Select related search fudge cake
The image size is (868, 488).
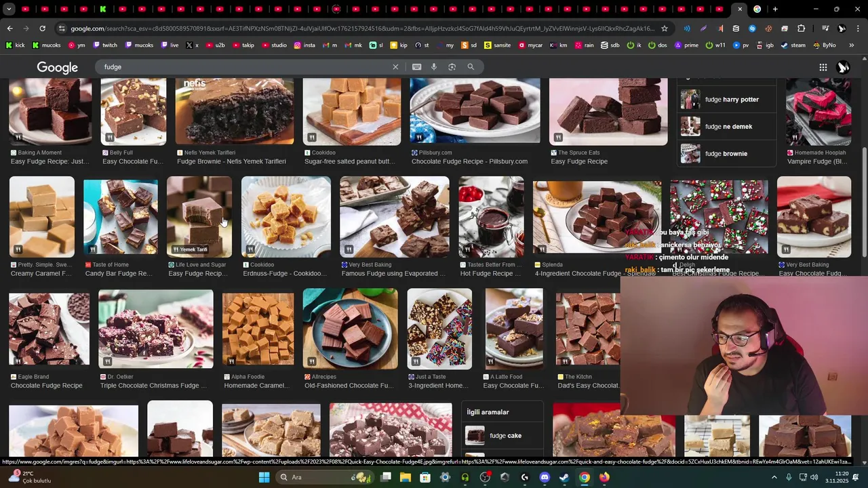click(503, 436)
